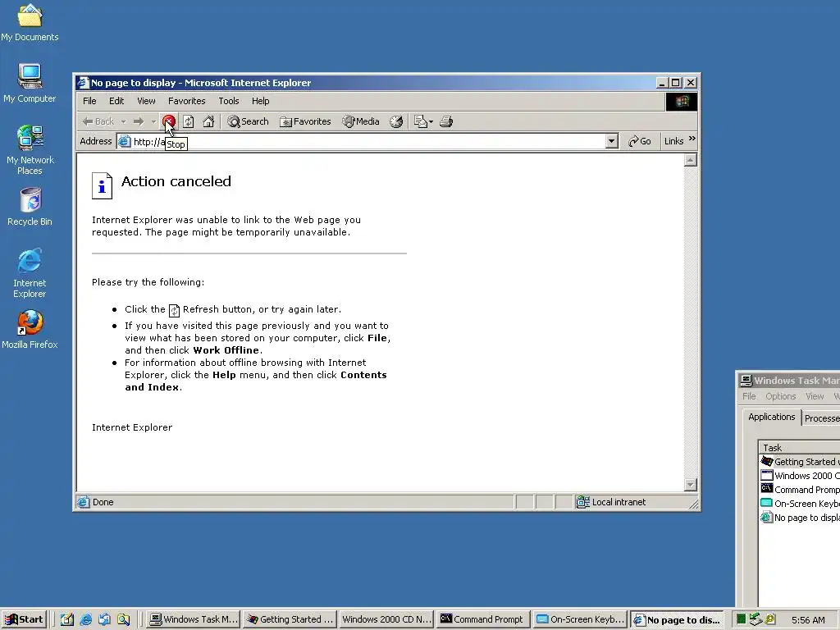This screenshot has width=840, height=630.
Task: Click the Go button
Action: 639,141
